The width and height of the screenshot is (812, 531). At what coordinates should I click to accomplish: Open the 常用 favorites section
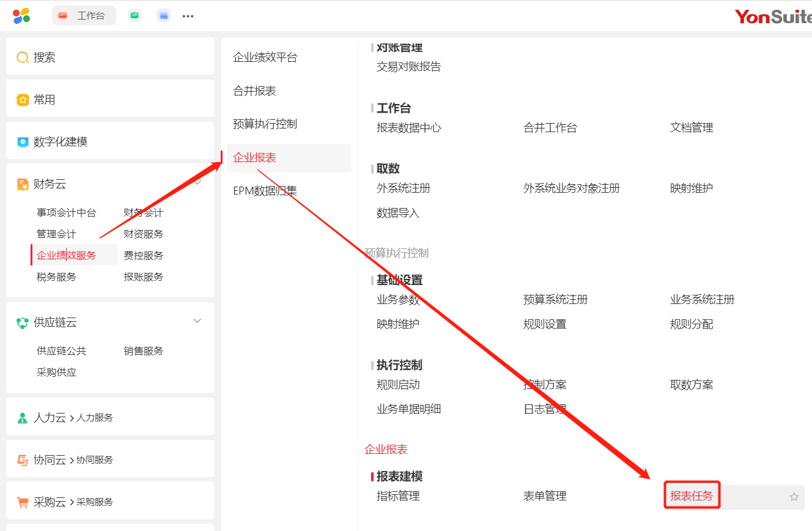(x=110, y=99)
